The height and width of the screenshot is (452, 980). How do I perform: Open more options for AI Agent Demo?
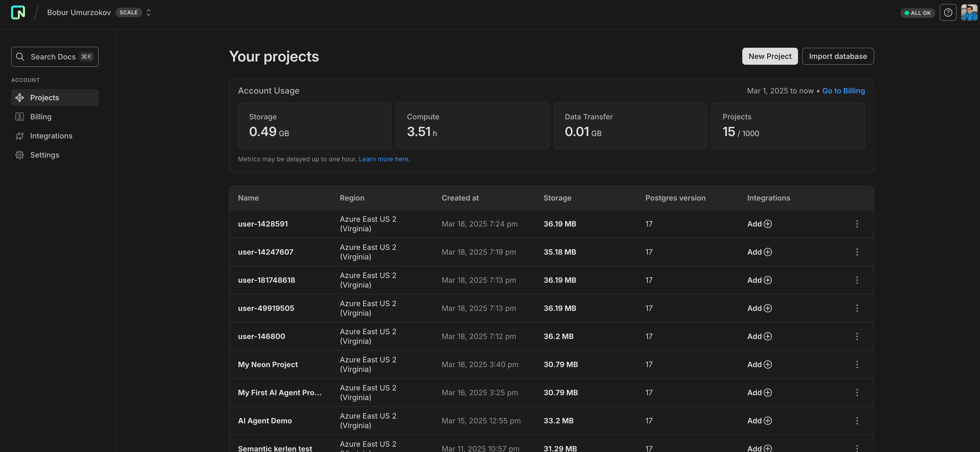857,421
